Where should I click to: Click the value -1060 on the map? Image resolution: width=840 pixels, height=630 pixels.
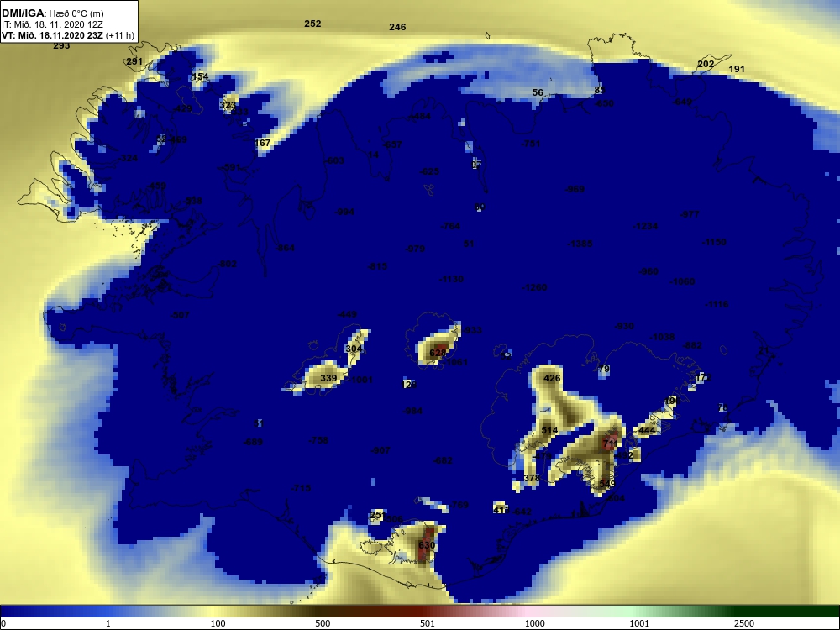click(x=682, y=281)
